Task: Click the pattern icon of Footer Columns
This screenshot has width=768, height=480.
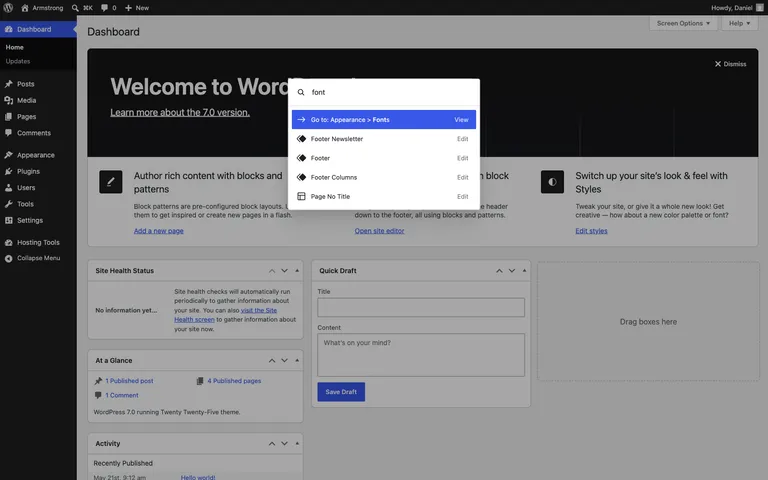Action: coord(301,177)
